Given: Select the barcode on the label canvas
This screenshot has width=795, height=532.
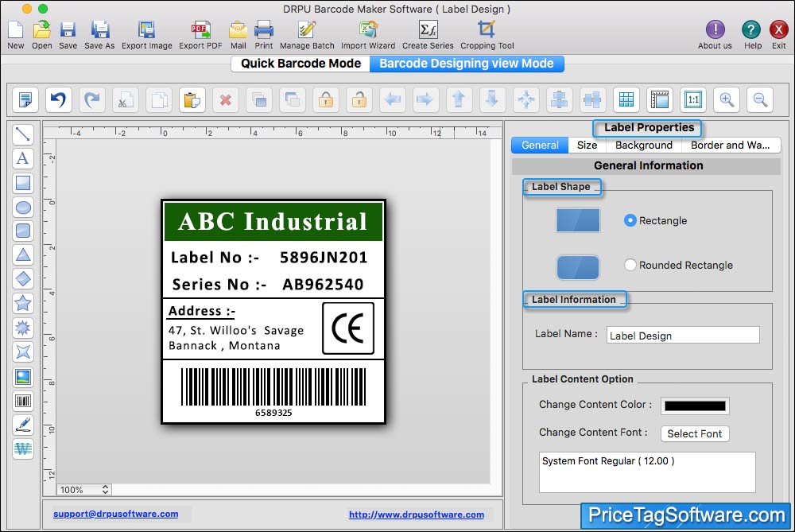Looking at the screenshot, I should pyautogui.click(x=273, y=392).
